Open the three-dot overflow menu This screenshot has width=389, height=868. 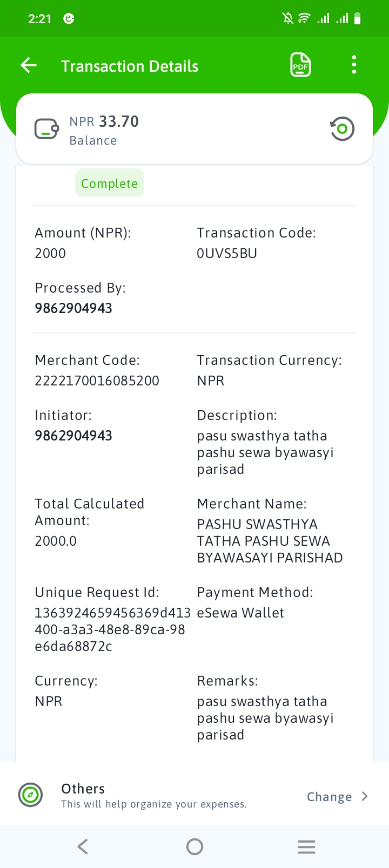(354, 65)
